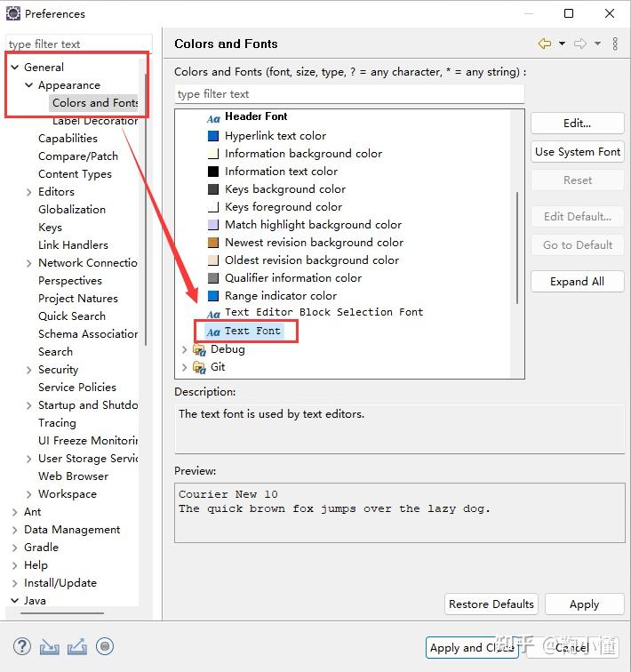Click the Restore Defaults button
The width and height of the screenshot is (631, 672).
[x=491, y=604]
